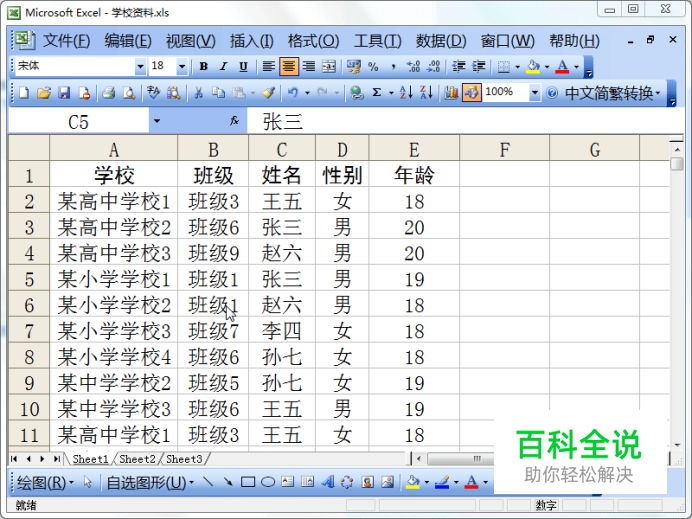Screen dimensions: 692x519
Task: Insert a Text Box from drawing toolbar
Action: click(x=288, y=482)
